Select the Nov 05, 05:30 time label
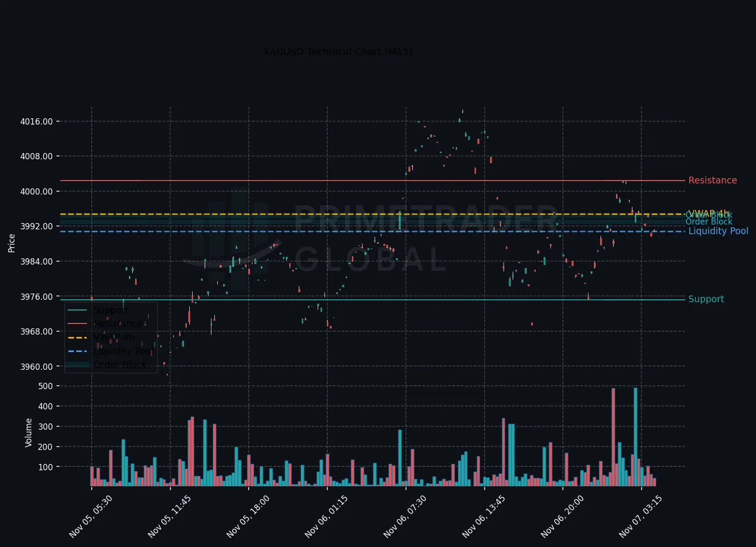Screen dimensions: 756x547 [91, 517]
